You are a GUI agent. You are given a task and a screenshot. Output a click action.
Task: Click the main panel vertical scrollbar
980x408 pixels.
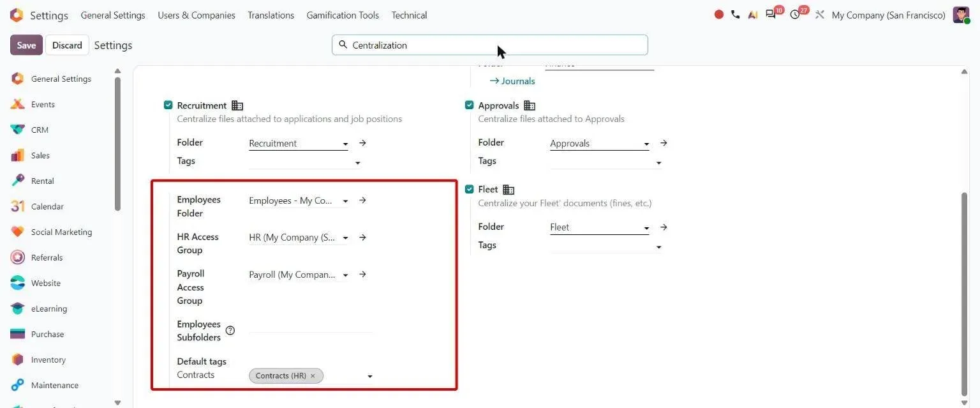pos(965,294)
